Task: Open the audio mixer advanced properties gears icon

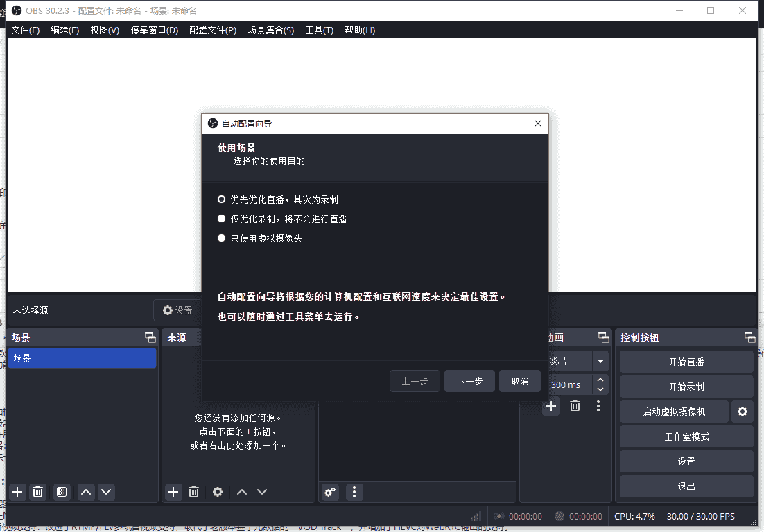Action: click(x=330, y=492)
